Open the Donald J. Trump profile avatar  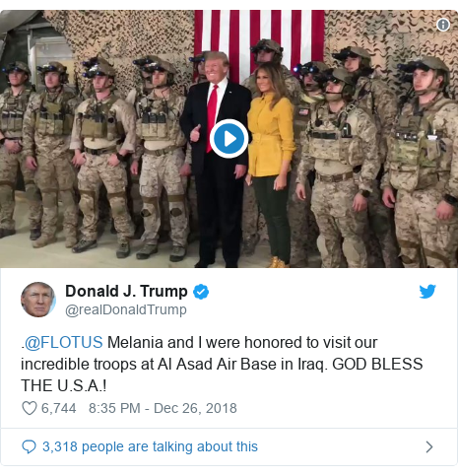pos(38,300)
